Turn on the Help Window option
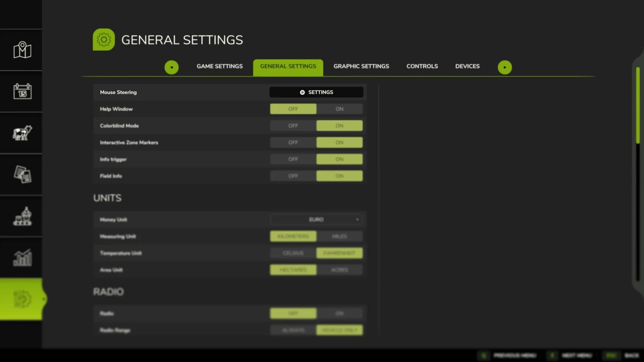This screenshot has height=362, width=644. pyautogui.click(x=339, y=109)
